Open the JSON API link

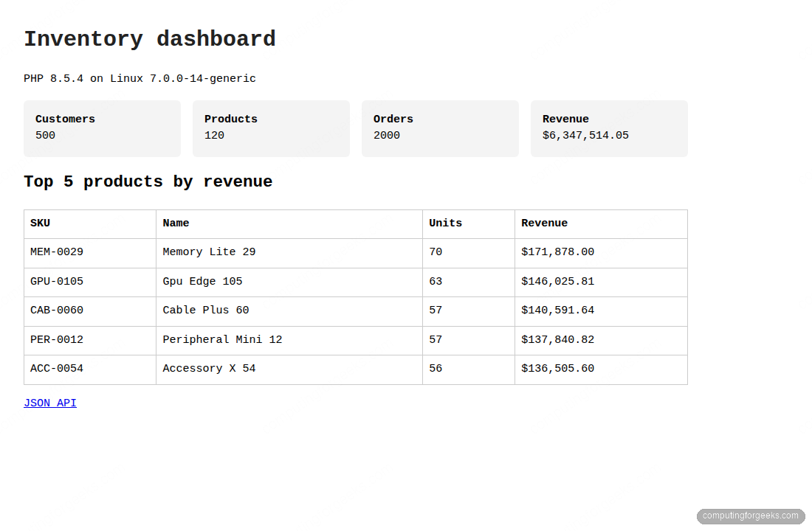(x=49, y=403)
